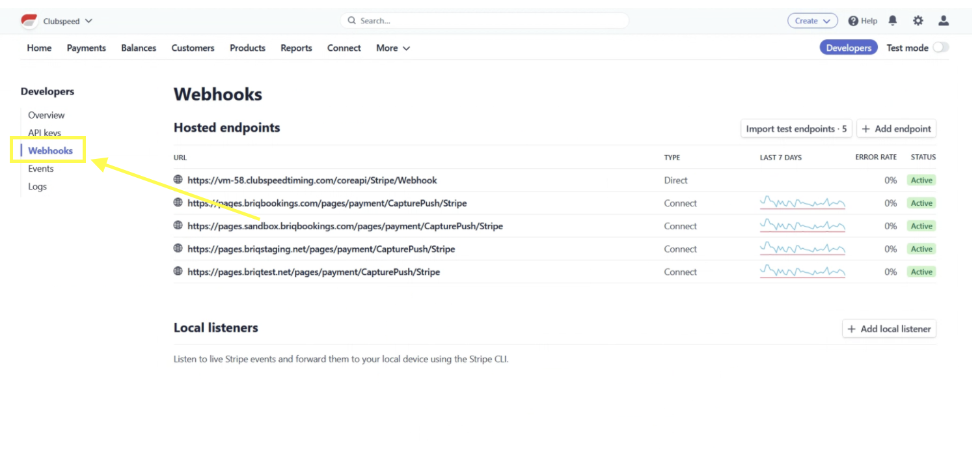Click the Add endpoint button

[896, 129]
